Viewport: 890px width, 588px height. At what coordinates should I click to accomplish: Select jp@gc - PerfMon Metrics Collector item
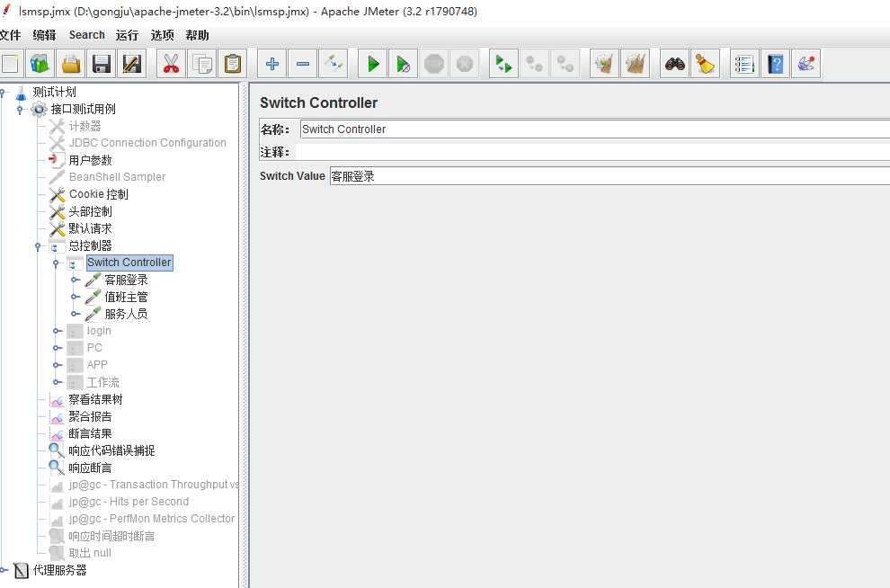(x=152, y=519)
